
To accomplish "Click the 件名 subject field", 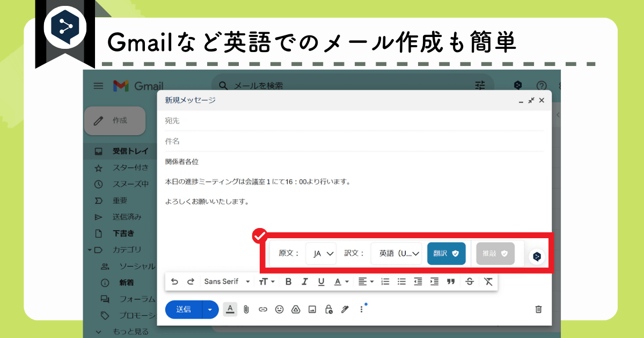I will point(354,141).
